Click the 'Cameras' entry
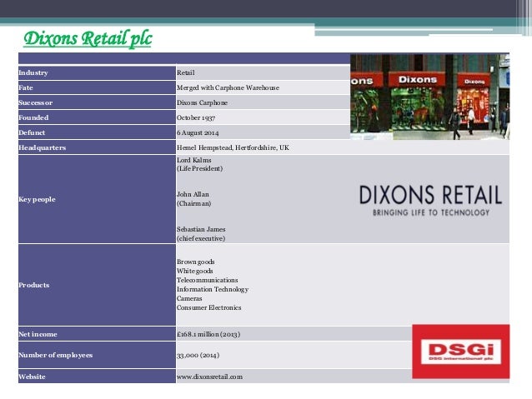 tap(189, 298)
